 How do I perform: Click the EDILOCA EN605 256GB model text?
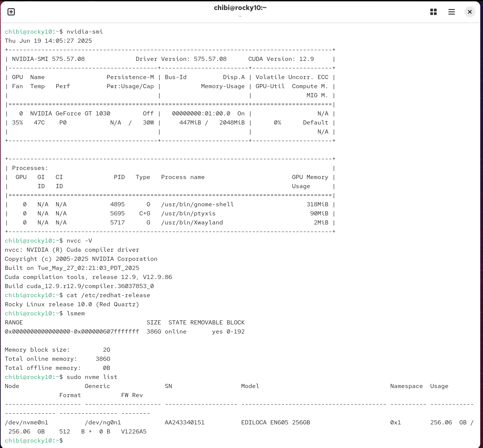pyautogui.click(x=275, y=423)
